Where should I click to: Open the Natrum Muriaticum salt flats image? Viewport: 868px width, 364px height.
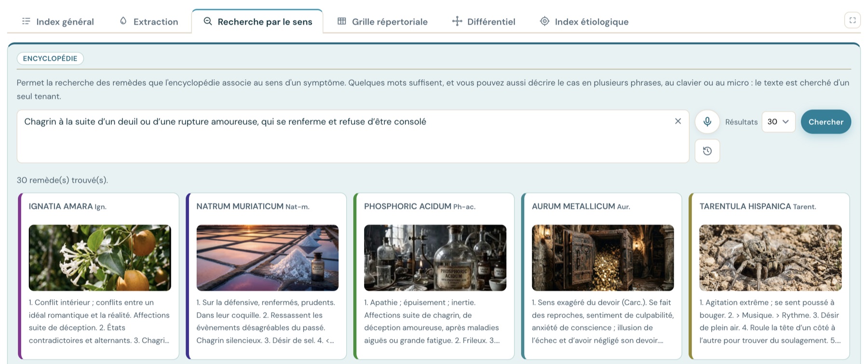268,258
